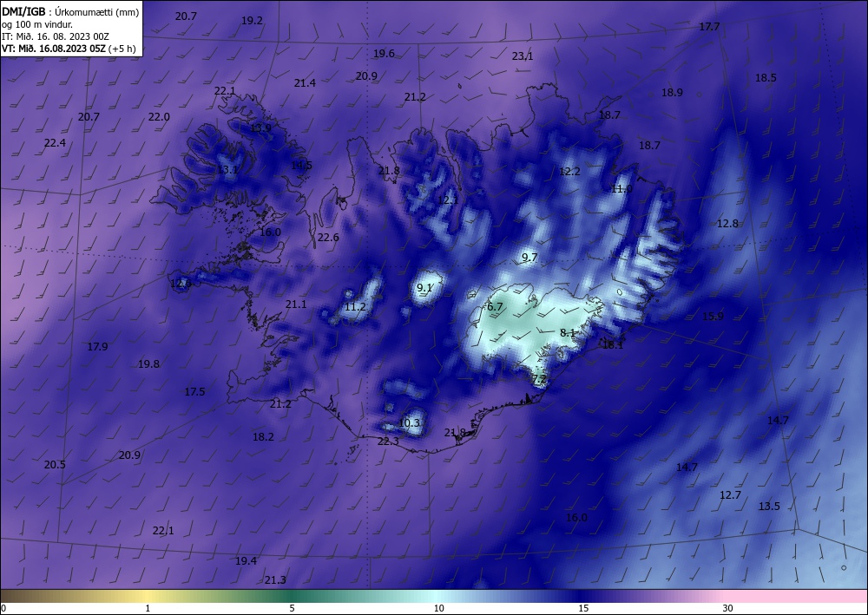868x615 pixels.
Task: Click the map value 9.7
Action: tap(529, 257)
